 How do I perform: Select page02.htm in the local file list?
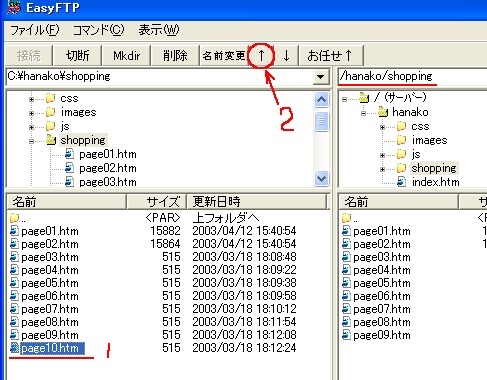point(50,244)
